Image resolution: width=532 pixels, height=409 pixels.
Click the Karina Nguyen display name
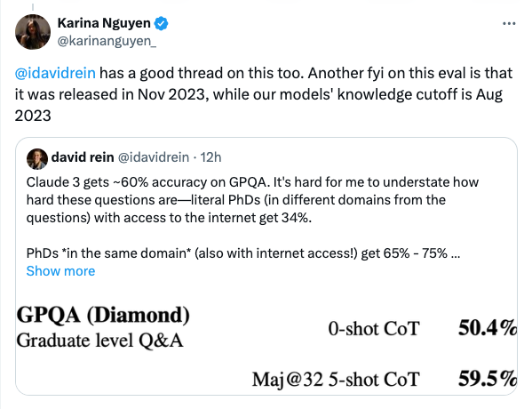point(104,23)
